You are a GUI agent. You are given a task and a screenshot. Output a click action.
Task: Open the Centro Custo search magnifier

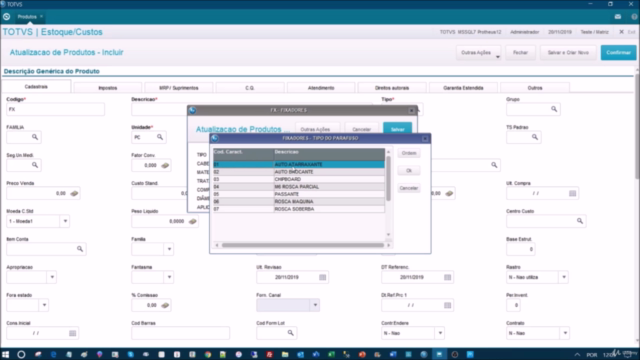click(580, 221)
